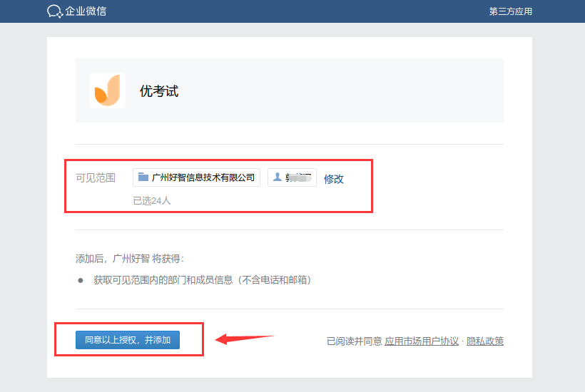Click 修改 to edit the visible range
This screenshot has height=392, width=585.
pyautogui.click(x=334, y=179)
